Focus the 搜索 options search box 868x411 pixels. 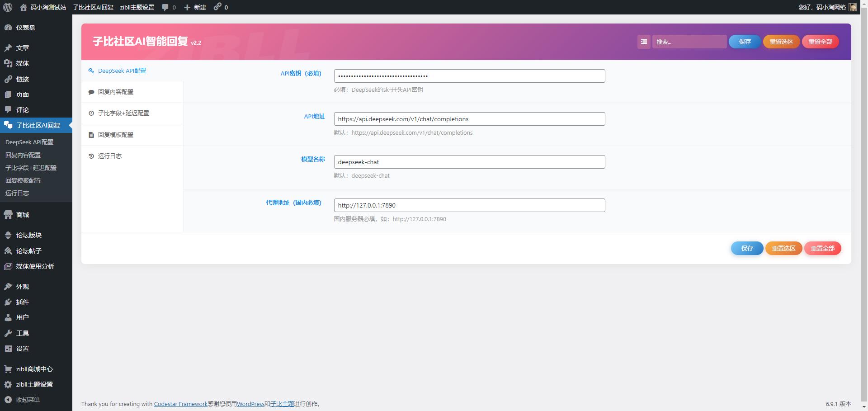[689, 42]
